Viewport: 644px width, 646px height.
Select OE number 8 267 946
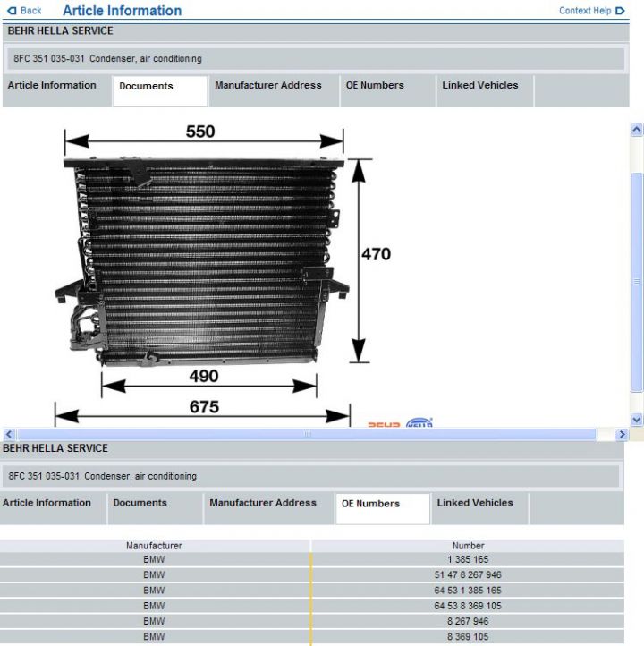coord(468,621)
